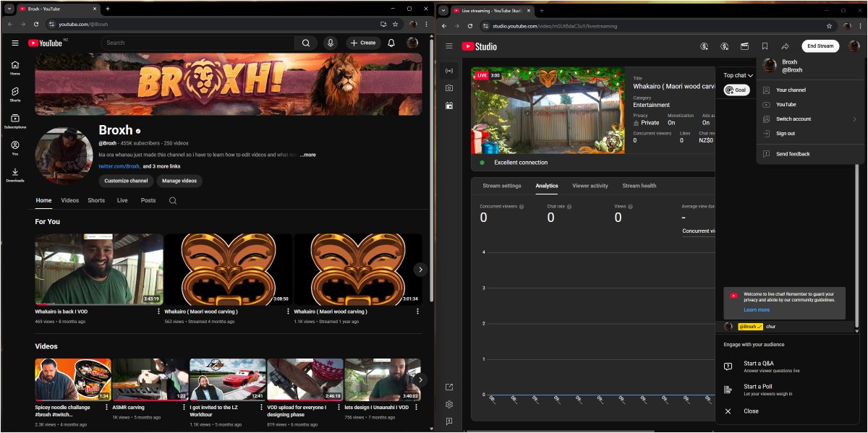The width and height of the screenshot is (868, 433).
Task: Search within Broxh channel using magnifier icon
Action: coord(173,200)
